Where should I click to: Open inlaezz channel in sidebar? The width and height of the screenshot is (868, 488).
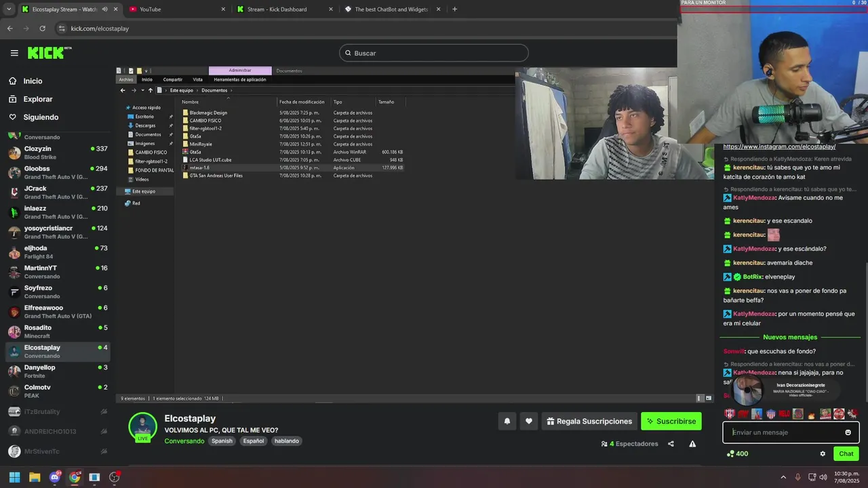pos(57,212)
